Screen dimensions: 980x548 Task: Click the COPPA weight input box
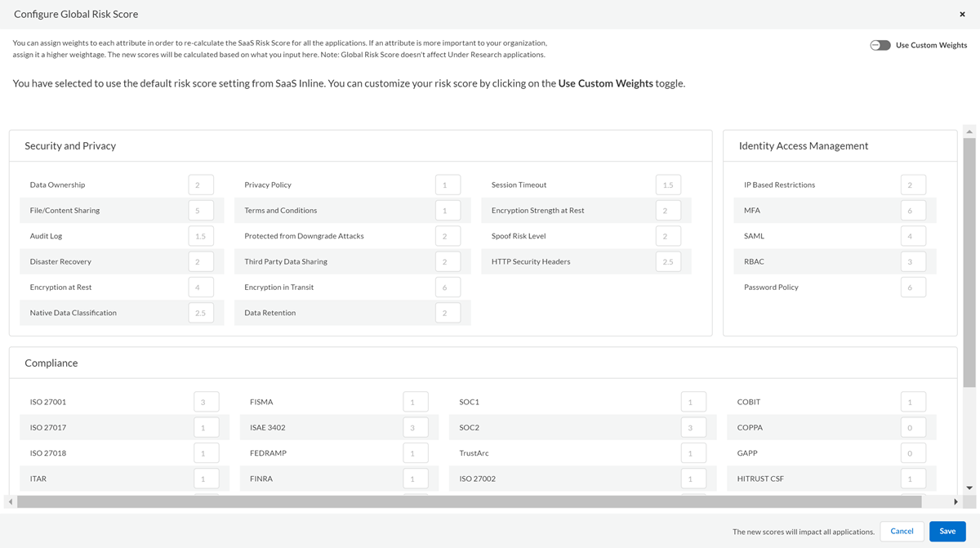point(913,428)
